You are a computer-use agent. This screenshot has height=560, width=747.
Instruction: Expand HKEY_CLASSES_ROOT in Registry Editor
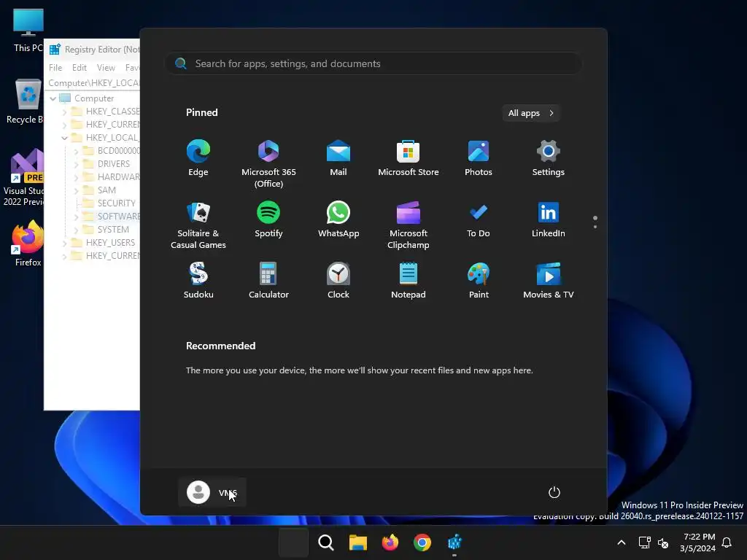pyautogui.click(x=64, y=112)
